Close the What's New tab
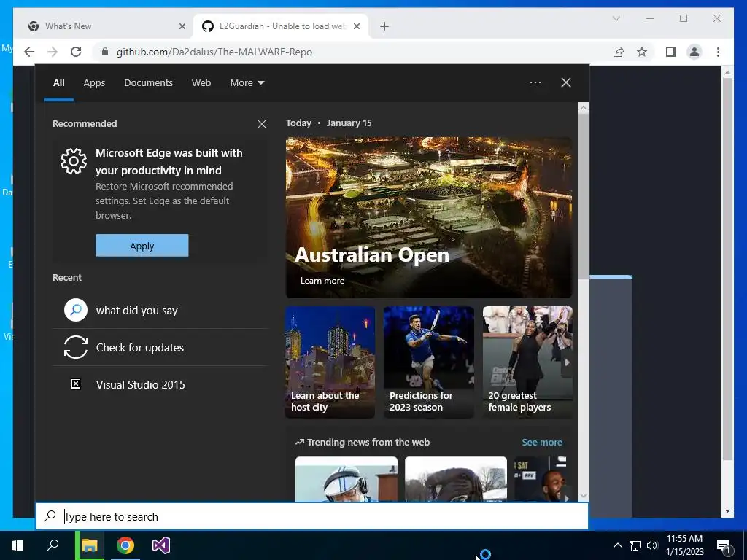The width and height of the screenshot is (747, 560). tap(182, 26)
